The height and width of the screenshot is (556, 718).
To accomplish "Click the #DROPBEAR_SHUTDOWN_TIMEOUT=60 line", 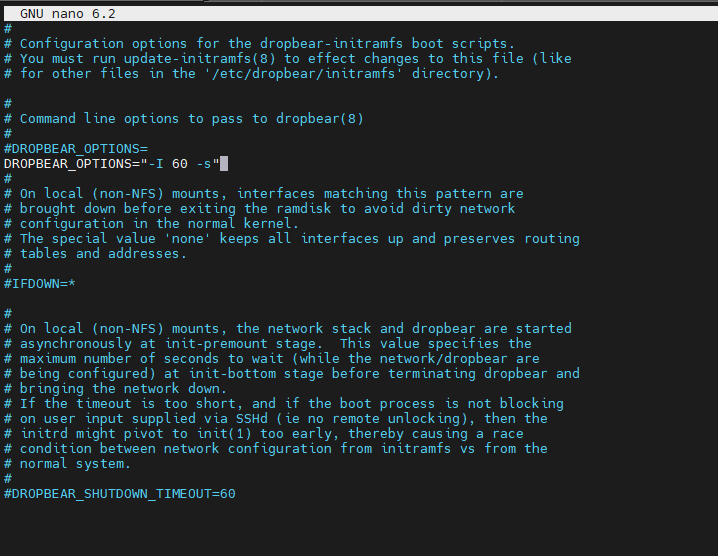I will click(120, 493).
